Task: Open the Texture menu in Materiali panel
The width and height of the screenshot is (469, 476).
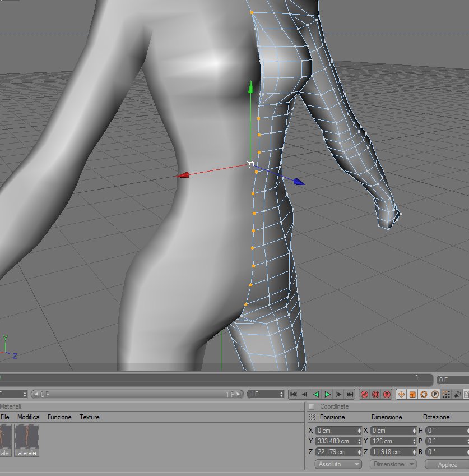Action: (x=90, y=417)
